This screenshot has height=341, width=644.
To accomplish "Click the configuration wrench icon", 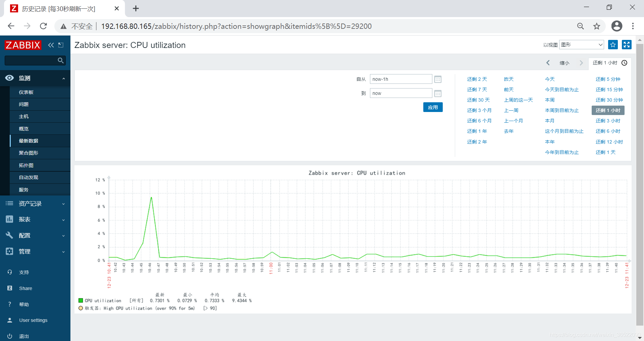I will point(9,235).
